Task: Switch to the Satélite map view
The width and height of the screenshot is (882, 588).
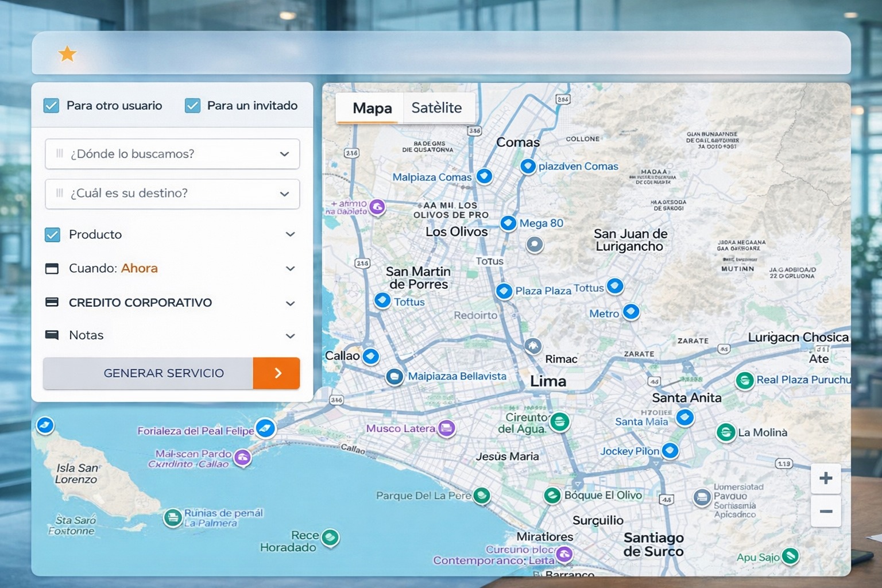Action: (x=436, y=108)
